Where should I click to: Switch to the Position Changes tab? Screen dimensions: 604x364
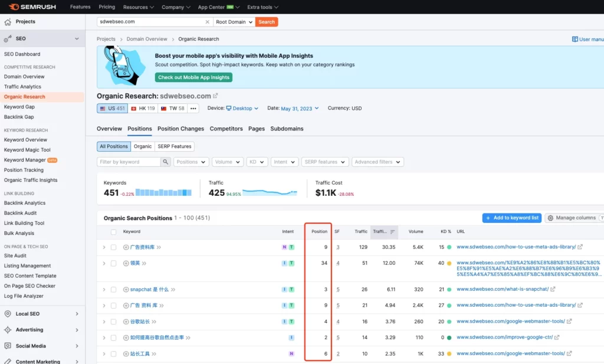180,129
